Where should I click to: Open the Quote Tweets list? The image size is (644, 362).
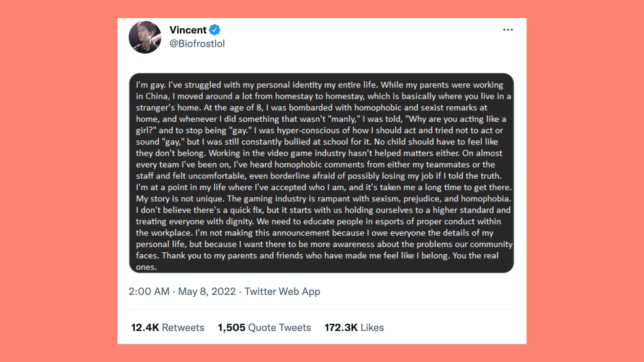click(x=279, y=327)
